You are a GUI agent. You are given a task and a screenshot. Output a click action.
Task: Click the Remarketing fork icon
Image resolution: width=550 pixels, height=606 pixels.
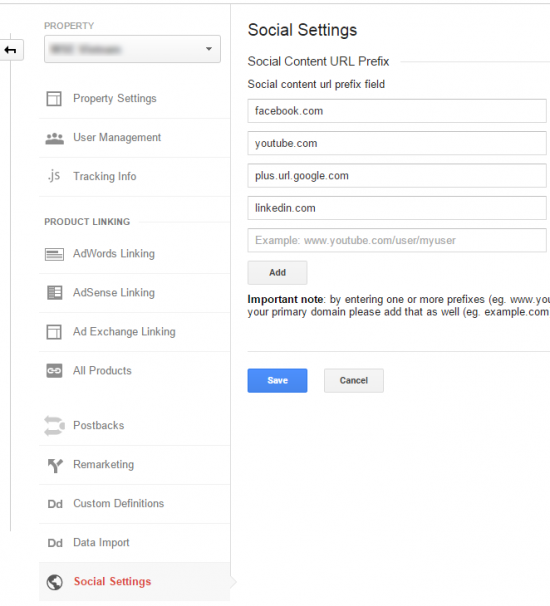coord(55,465)
